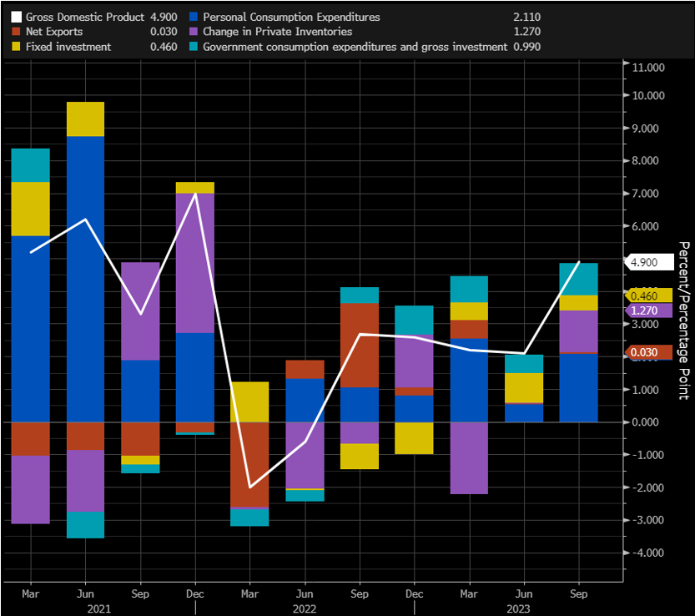Image resolution: width=695 pixels, height=616 pixels.
Task: Click the orange 0.030 axis value tag
Action: (648, 352)
